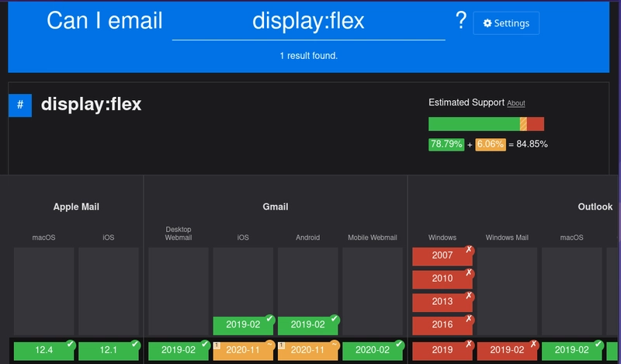
Task: Click the X icon on Outlook 2019
Action: click(x=469, y=344)
